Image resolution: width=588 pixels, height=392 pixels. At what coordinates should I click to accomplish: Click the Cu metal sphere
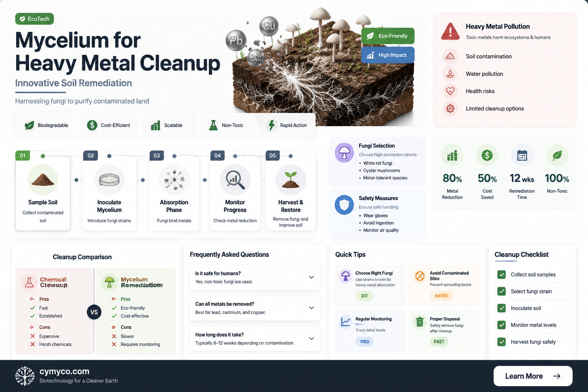tap(269, 26)
